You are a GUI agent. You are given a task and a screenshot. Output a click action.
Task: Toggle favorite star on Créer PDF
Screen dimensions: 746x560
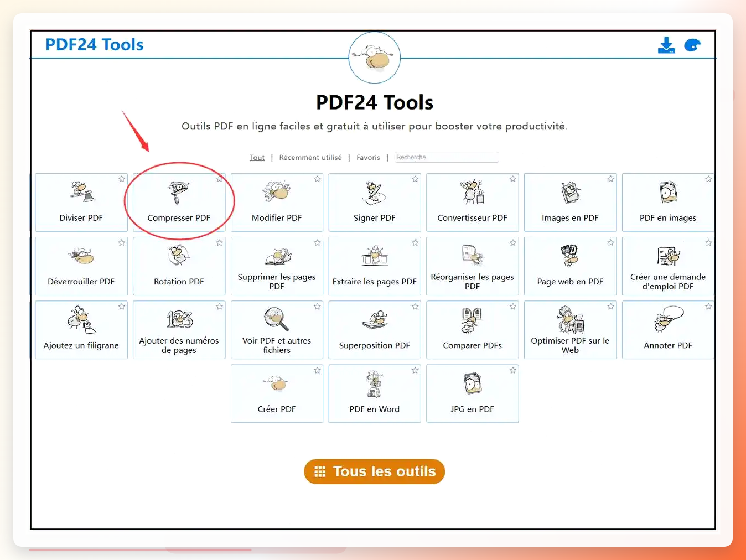point(317,371)
